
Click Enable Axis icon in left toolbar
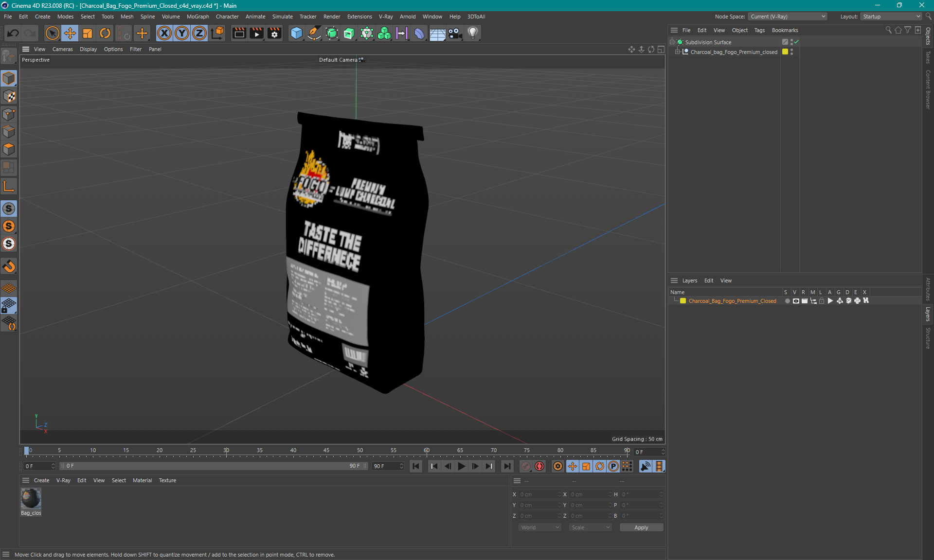9,186
